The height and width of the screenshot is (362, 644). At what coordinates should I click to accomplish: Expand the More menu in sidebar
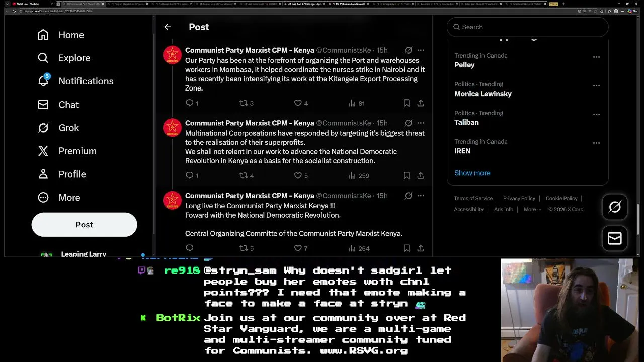58,198
